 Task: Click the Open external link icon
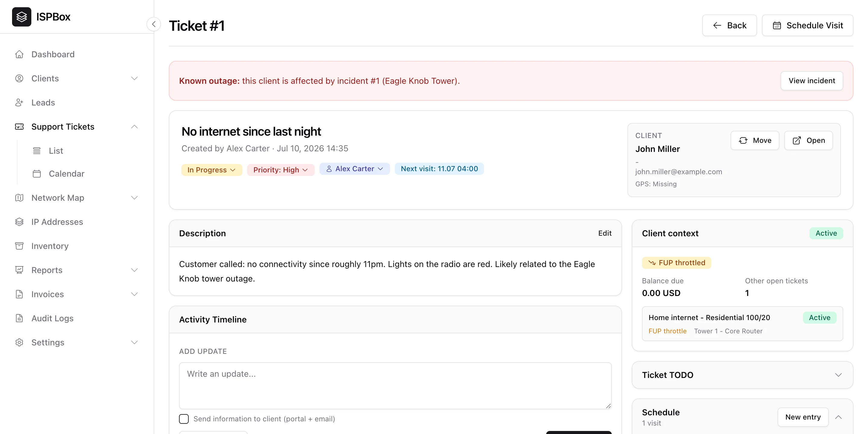tap(797, 140)
